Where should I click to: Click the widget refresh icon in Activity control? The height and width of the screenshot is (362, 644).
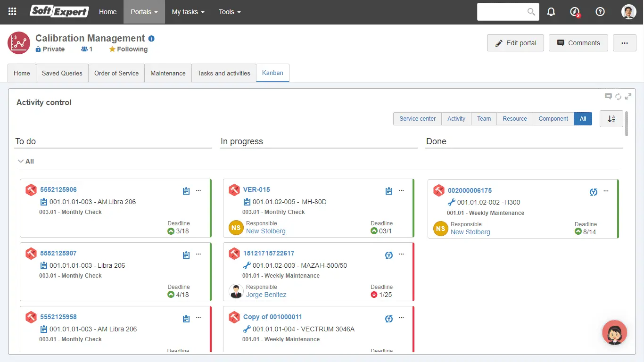[x=618, y=97]
